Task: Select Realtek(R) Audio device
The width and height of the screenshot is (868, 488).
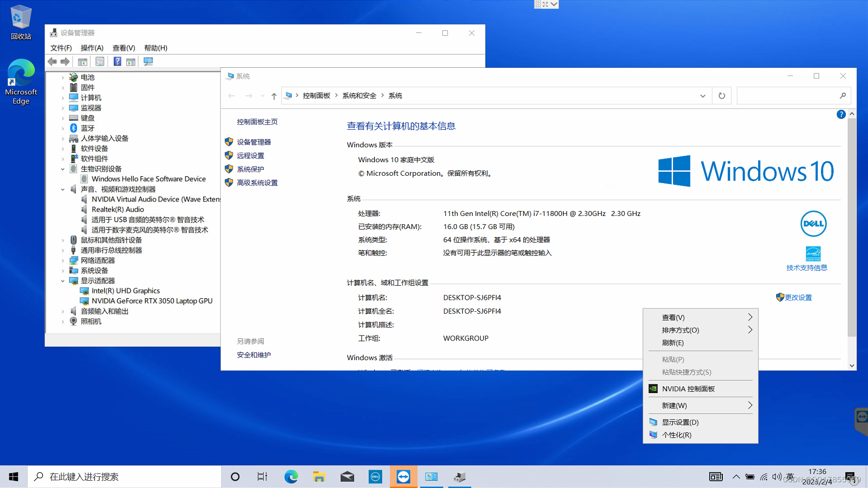Action: [x=118, y=210]
